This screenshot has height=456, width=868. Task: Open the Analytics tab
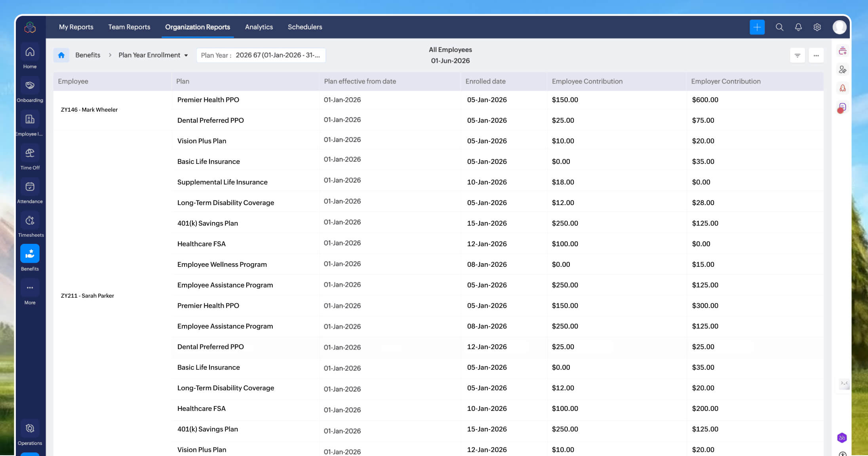[259, 27]
